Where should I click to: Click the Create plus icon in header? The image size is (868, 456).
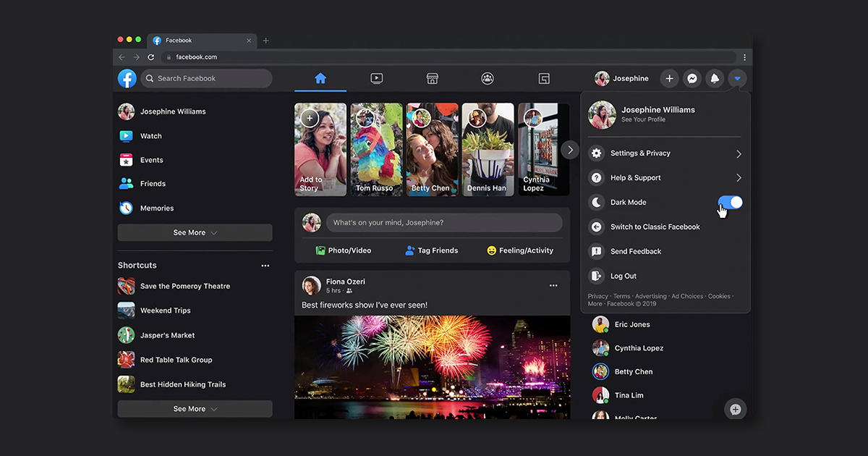pyautogui.click(x=670, y=79)
